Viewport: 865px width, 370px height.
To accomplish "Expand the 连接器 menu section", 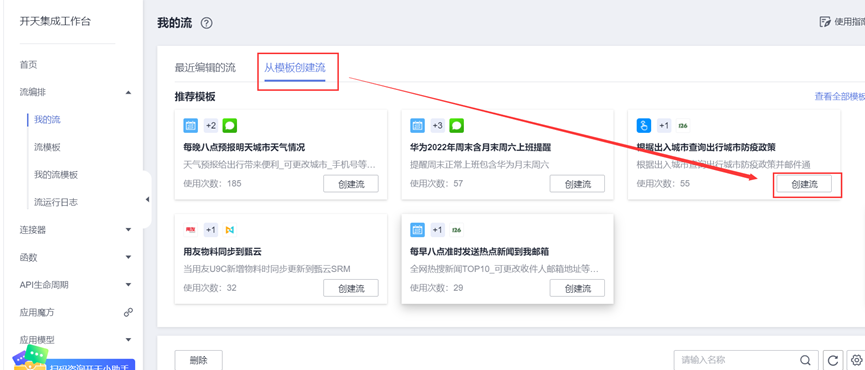I will click(x=128, y=229).
